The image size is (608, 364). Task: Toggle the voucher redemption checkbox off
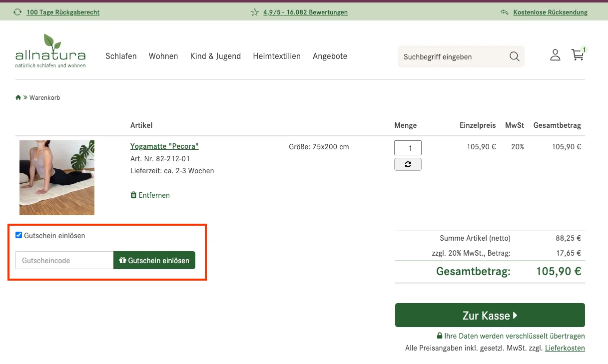coord(18,235)
